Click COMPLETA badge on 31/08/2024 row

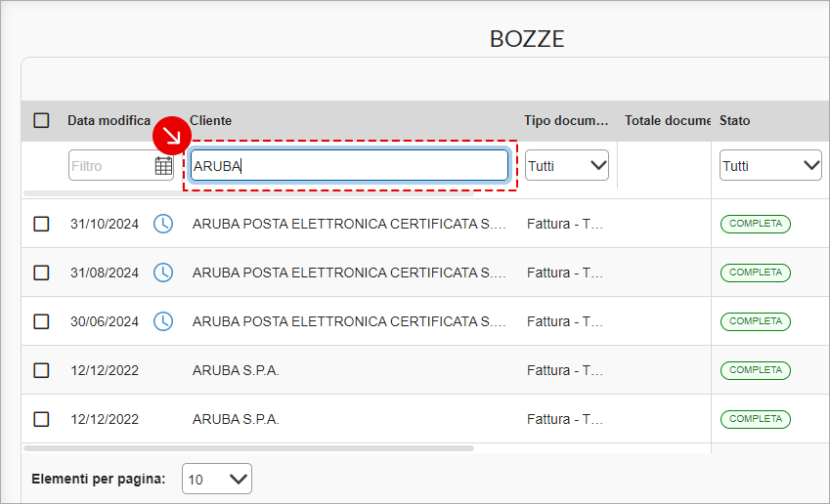[756, 273]
